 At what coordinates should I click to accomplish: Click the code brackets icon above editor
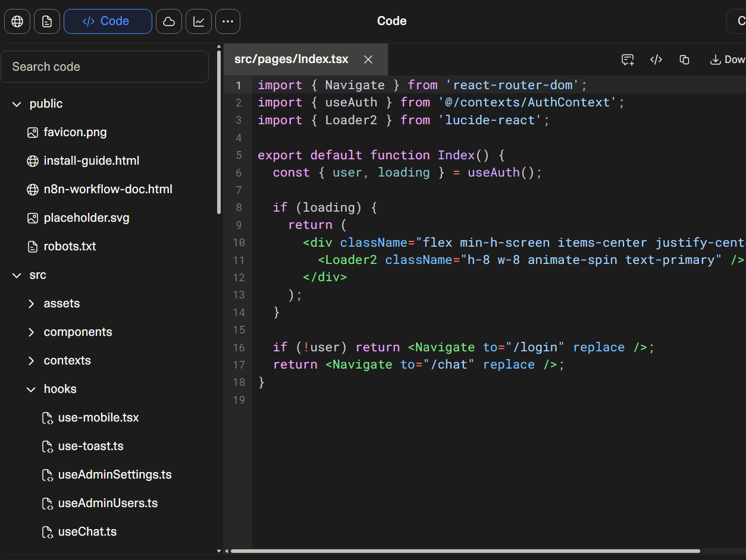point(656,59)
